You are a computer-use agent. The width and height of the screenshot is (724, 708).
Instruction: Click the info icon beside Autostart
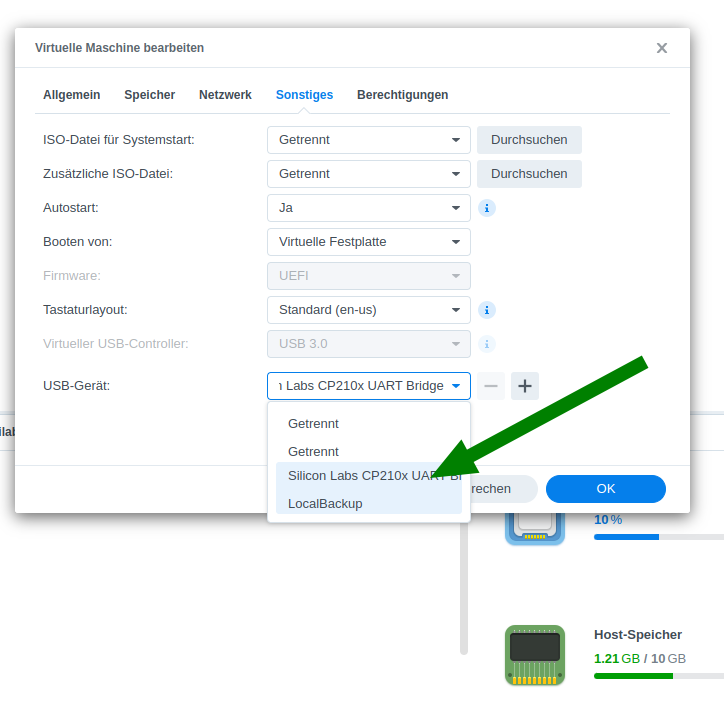tap(487, 208)
